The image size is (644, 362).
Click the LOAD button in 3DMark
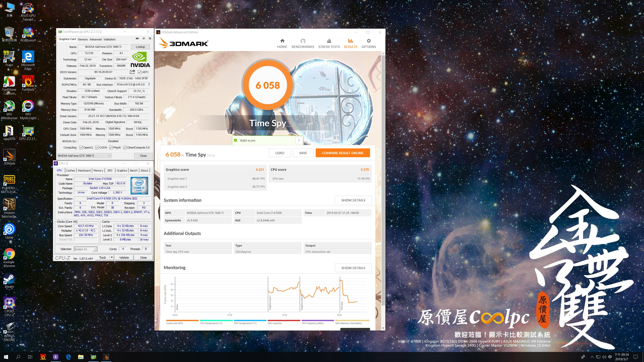click(x=280, y=153)
